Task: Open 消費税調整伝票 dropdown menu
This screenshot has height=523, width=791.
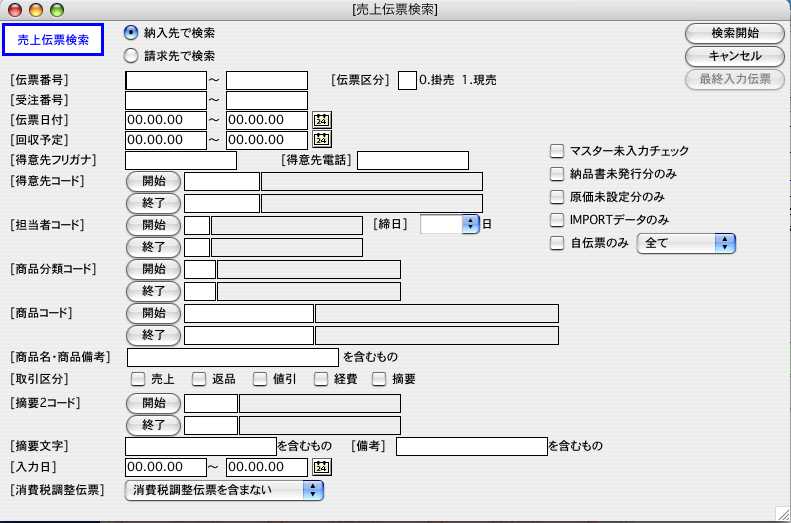Action: 314,490
